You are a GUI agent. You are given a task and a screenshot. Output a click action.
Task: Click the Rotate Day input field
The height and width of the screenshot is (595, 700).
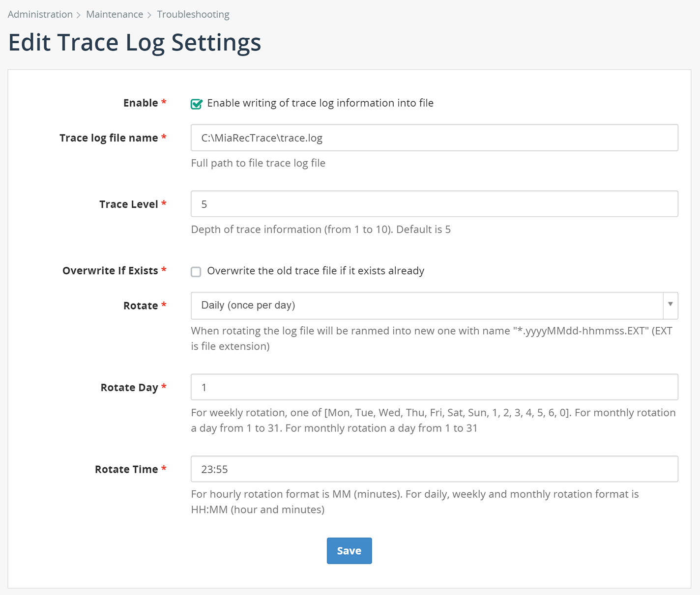[435, 387]
